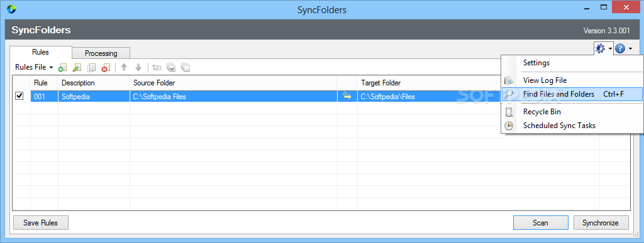Click the 123 renumber rules icon
The height and width of the screenshot is (243, 644).
point(157,68)
